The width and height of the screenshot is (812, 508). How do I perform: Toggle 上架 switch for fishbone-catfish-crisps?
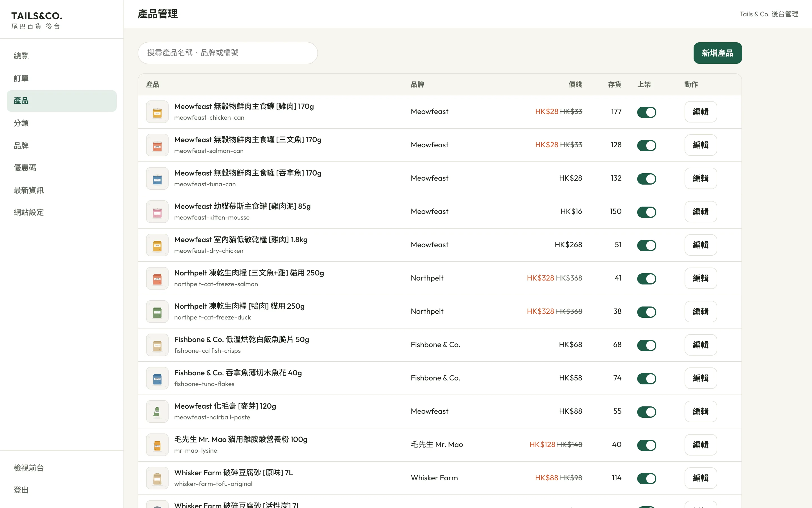pyautogui.click(x=646, y=345)
